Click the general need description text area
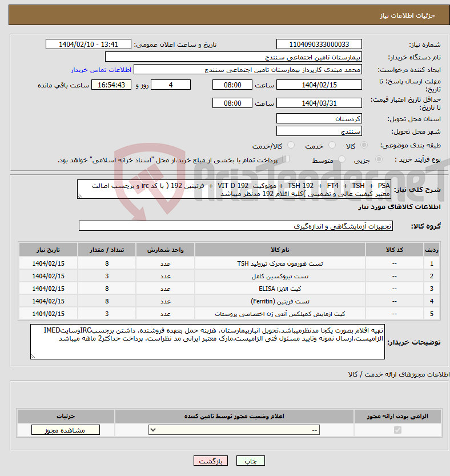The image size is (450, 476). pyautogui.click(x=234, y=190)
